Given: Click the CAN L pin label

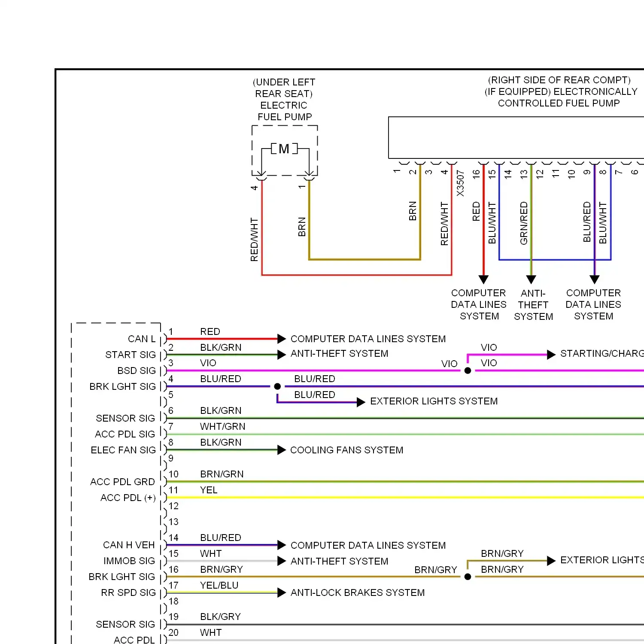Looking at the screenshot, I should (142, 339).
